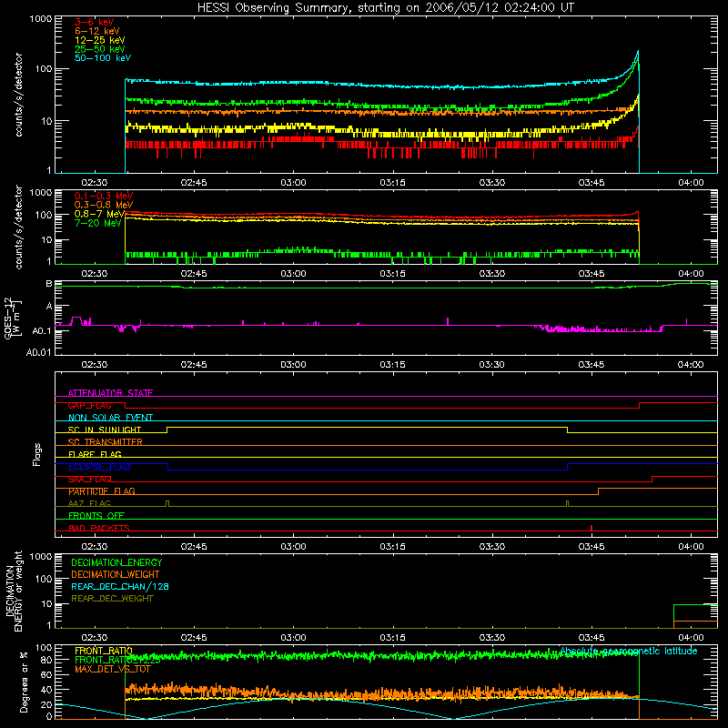Click the 0.1-0.3 MeV legend label

(104, 196)
